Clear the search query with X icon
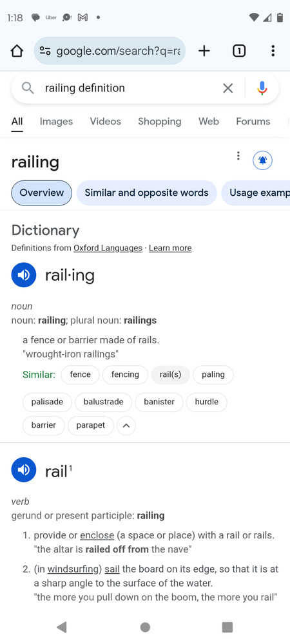 tap(228, 88)
